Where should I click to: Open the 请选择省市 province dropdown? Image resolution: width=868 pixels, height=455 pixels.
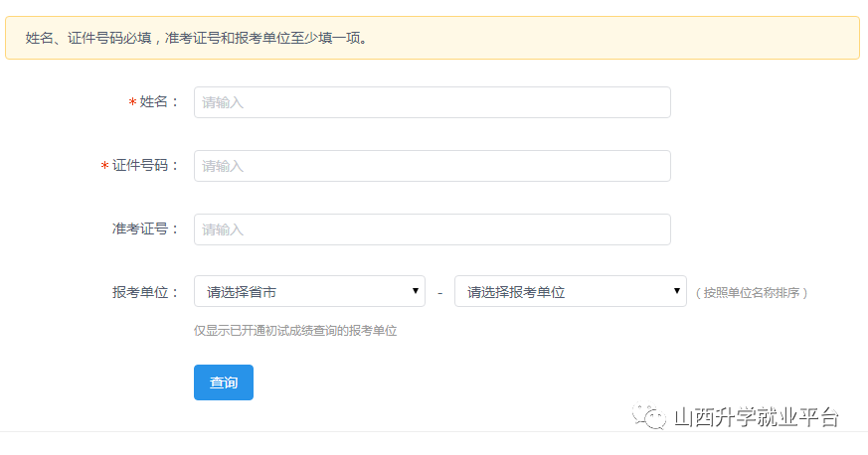[309, 291]
